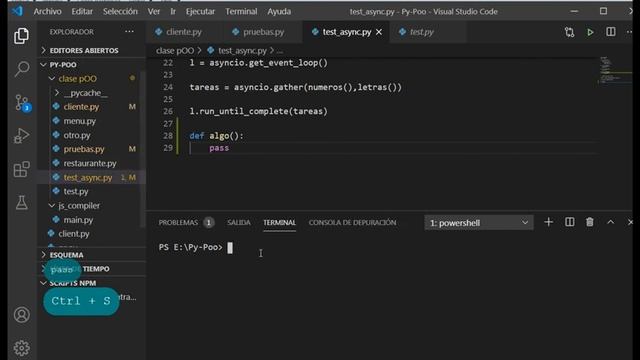
Task: Open cliente.py in the file tree
Action: [81, 107]
